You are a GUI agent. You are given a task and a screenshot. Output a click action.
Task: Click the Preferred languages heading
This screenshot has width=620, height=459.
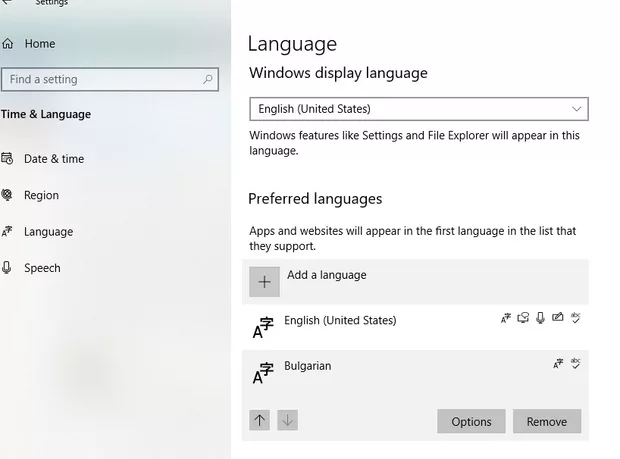click(x=315, y=199)
